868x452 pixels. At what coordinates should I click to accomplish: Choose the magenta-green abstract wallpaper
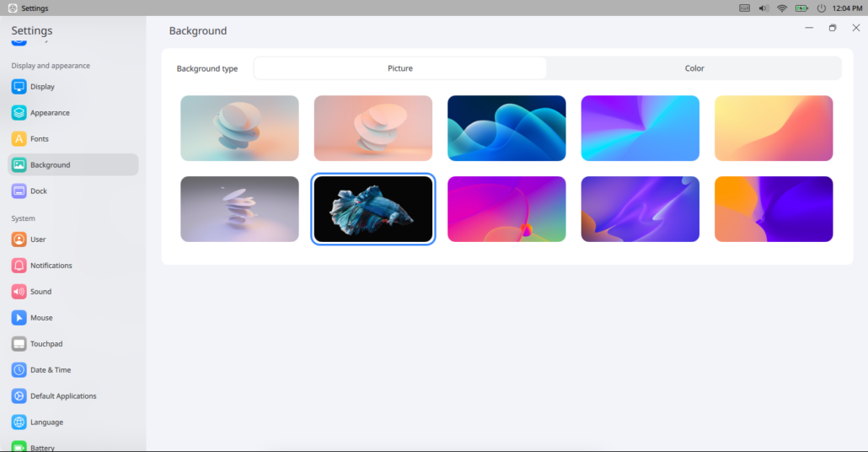[x=506, y=209]
